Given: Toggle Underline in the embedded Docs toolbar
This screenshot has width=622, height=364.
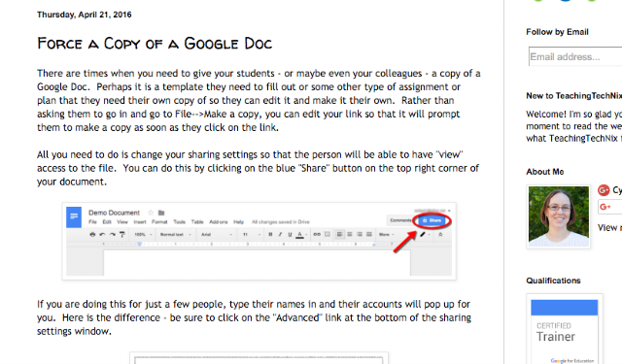Looking at the screenshot, I should [290, 235].
